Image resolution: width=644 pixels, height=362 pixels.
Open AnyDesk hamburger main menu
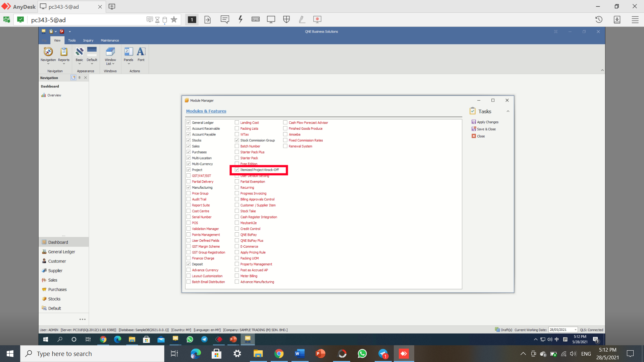point(635,19)
